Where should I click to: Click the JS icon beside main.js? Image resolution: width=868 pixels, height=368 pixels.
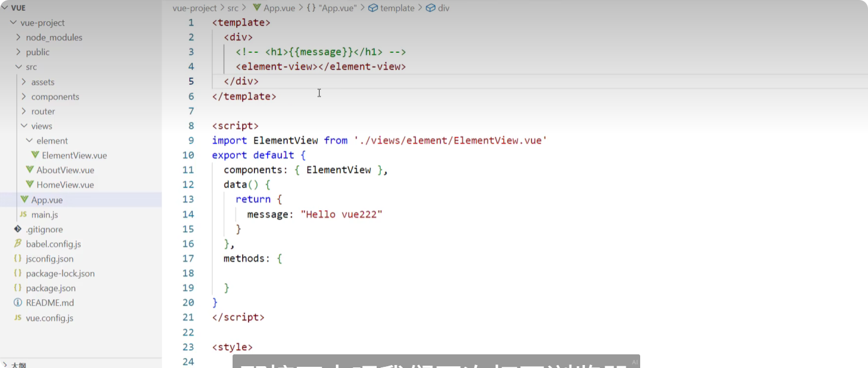coord(23,214)
